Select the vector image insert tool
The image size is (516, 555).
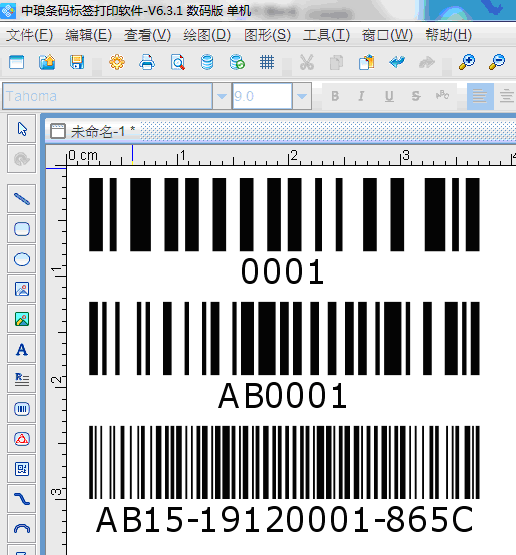tap(22, 289)
